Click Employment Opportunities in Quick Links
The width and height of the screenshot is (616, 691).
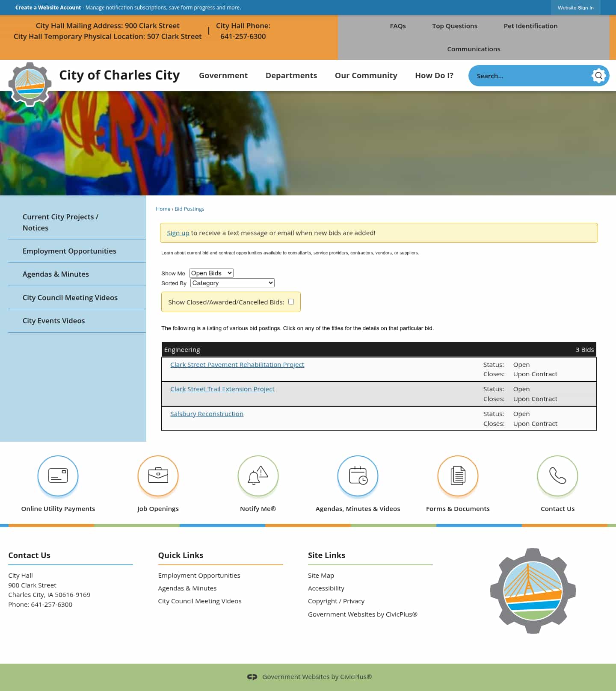[199, 576]
